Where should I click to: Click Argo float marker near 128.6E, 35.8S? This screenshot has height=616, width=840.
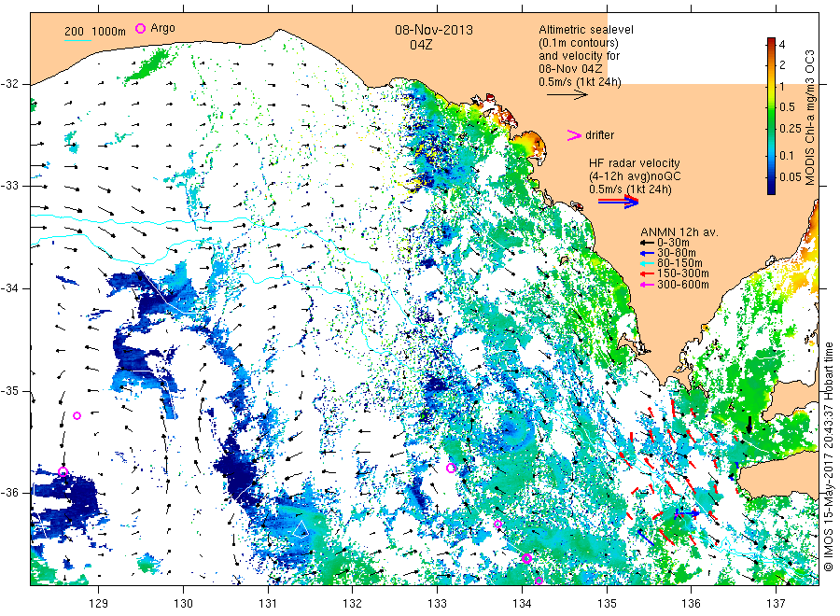(x=63, y=472)
